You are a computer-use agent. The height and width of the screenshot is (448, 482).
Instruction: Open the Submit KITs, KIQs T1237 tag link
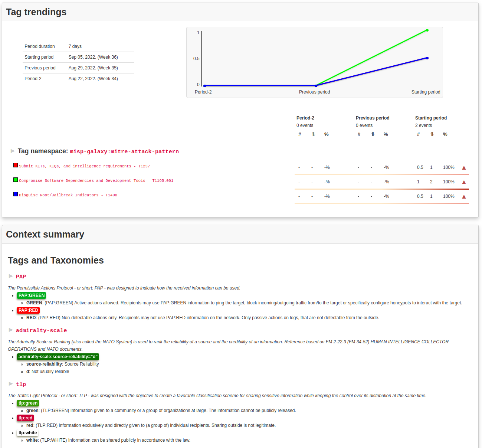point(84,166)
